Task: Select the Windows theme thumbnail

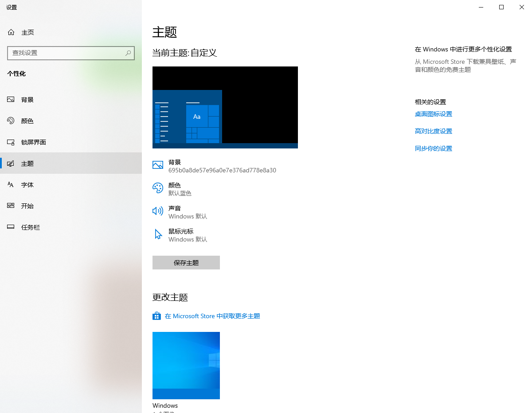Action: [186, 365]
